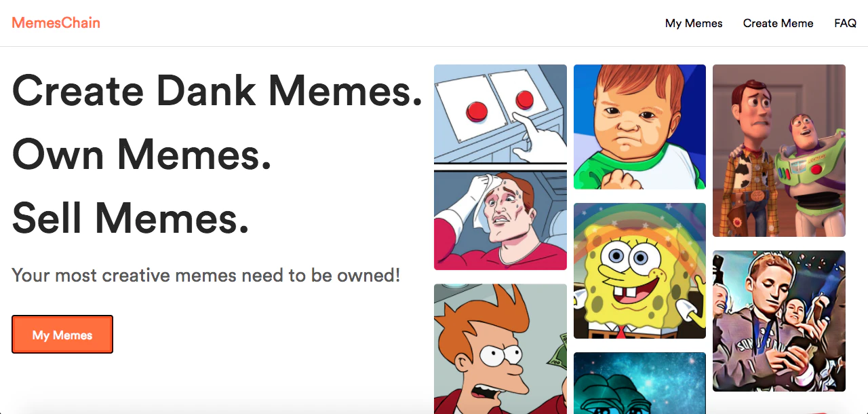Select the Success Kid meme image
868x414 pixels.
639,127
